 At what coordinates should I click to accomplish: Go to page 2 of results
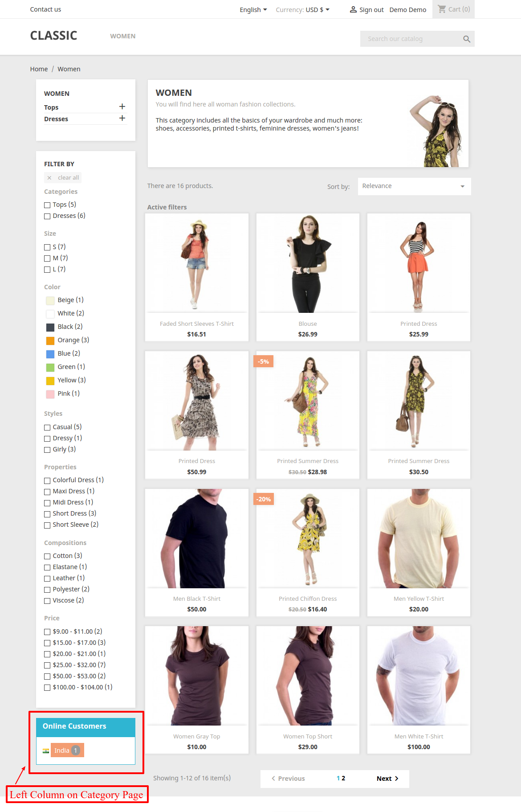pyautogui.click(x=343, y=778)
